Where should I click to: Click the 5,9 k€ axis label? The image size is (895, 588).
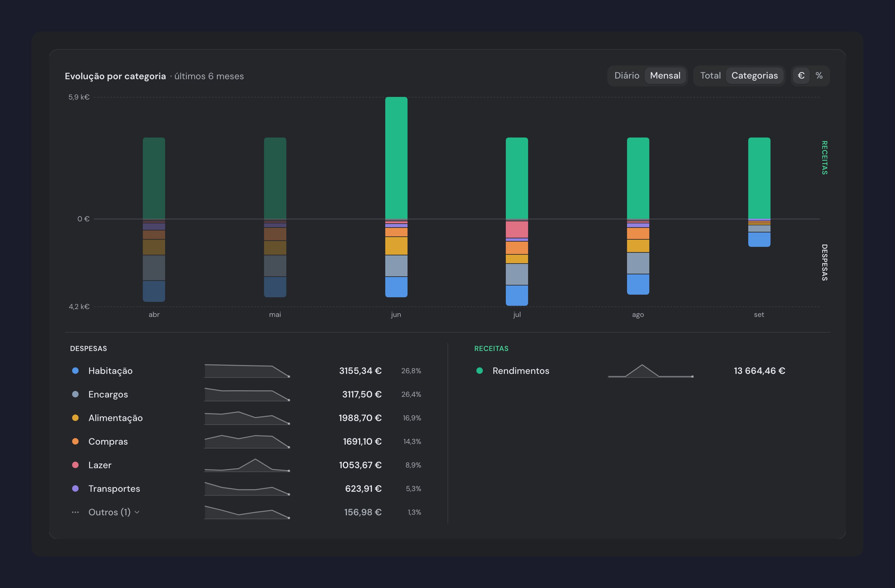(79, 97)
